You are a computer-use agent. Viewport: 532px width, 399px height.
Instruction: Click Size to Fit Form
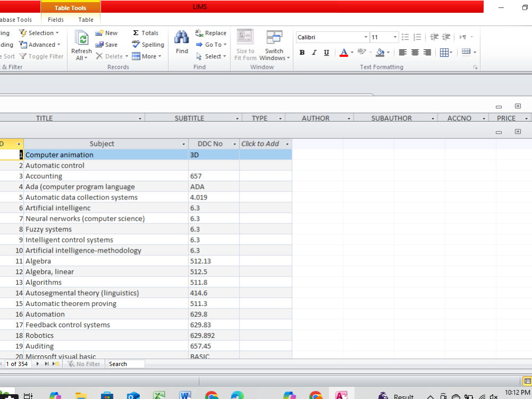245,45
